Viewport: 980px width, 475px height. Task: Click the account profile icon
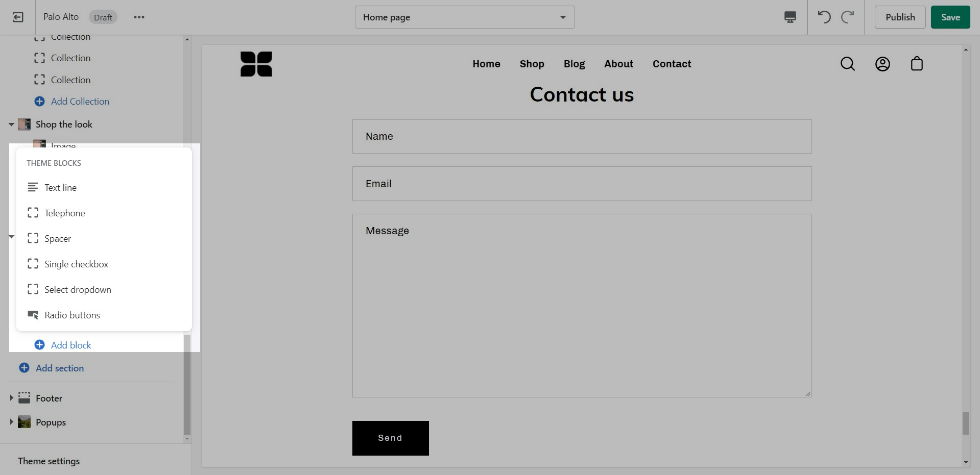(x=882, y=64)
